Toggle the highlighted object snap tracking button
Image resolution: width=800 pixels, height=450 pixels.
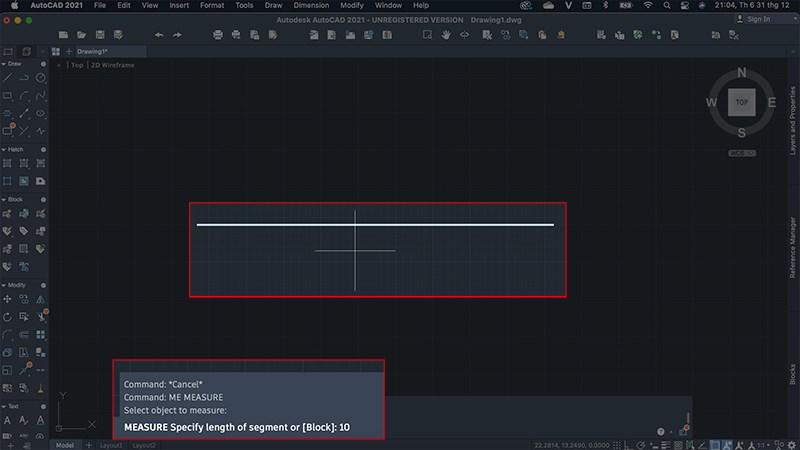coord(728,445)
